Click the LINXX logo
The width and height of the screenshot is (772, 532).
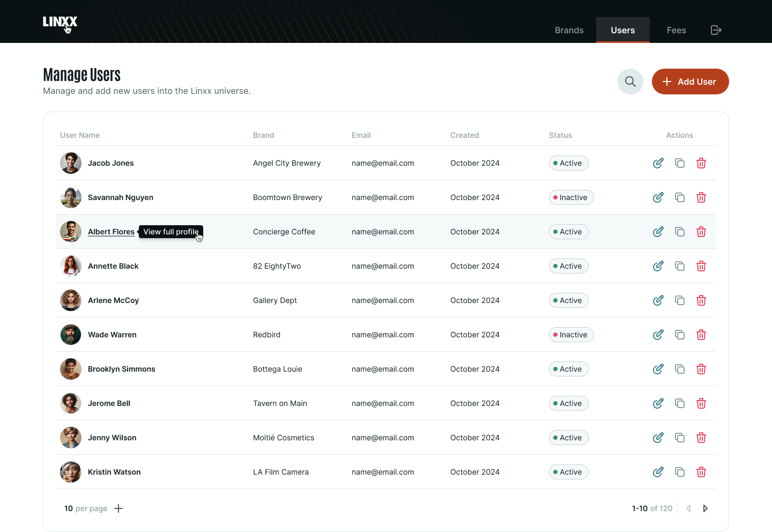pyautogui.click(x=60, y=21)
